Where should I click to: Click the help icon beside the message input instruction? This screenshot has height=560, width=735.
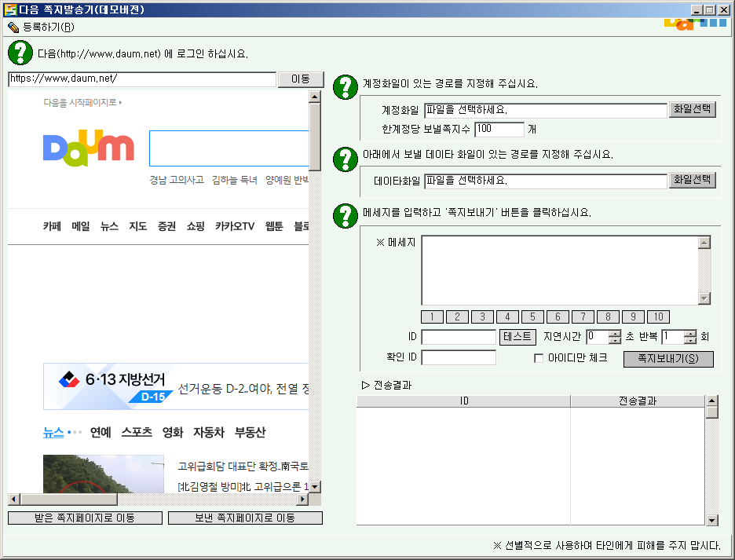pos(346,215)
